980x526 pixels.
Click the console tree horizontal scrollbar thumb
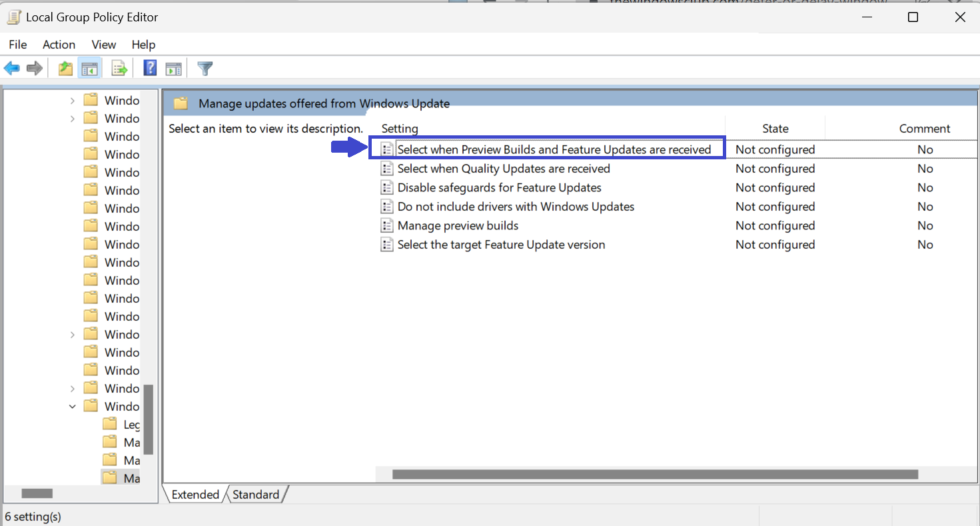(x=37, y=494)
